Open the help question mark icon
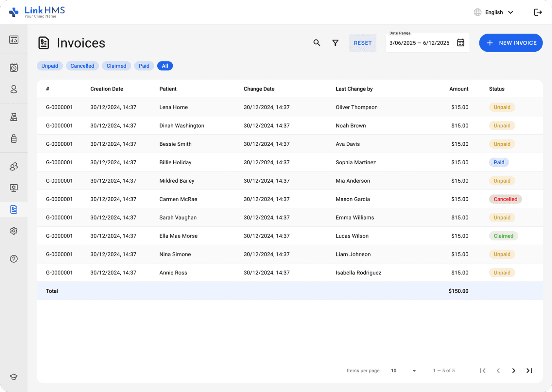The height and width of the screenshot is (392, 552). (14, 259)
